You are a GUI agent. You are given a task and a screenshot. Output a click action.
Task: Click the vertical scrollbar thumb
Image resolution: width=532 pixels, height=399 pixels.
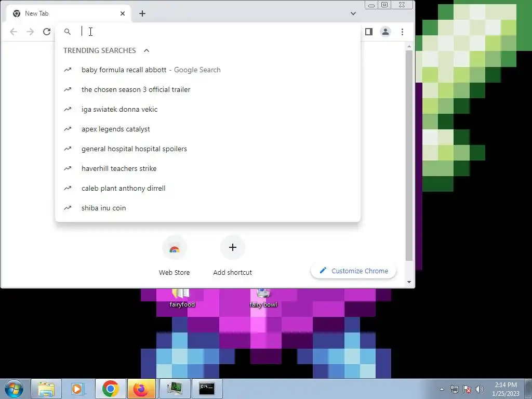(409, 155)
